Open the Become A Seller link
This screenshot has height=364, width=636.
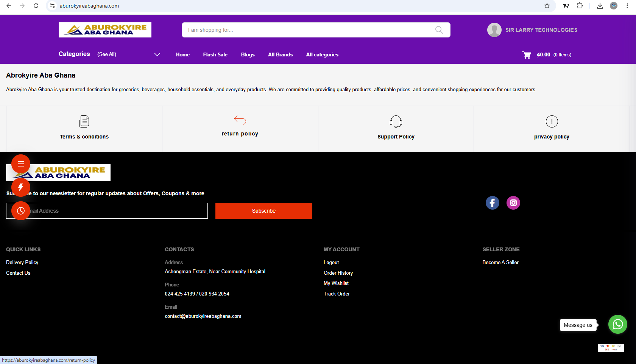point(500,262)
